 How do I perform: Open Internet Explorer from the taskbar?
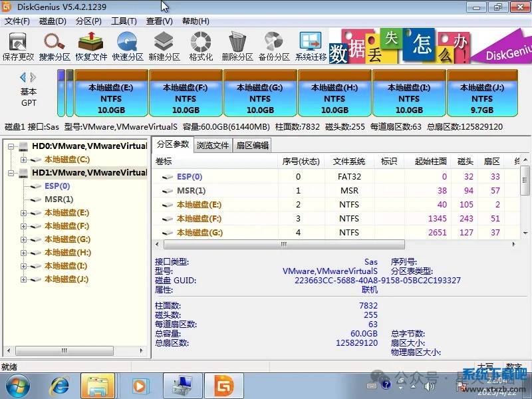pyautogui.click(x=61, y=385)
